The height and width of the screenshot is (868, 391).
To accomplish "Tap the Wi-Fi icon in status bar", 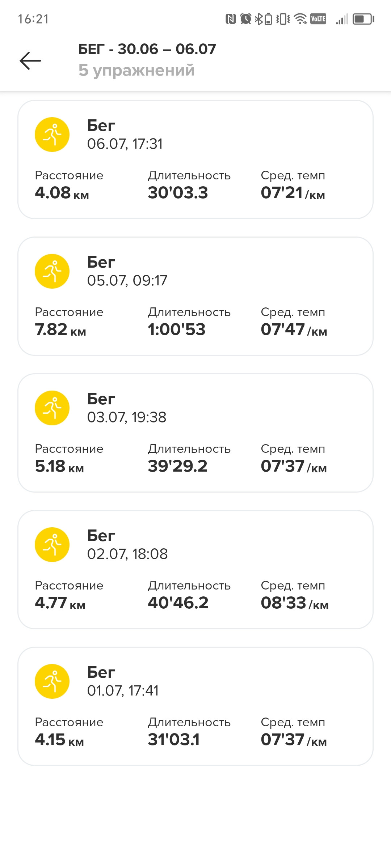I will pos(300,19).
